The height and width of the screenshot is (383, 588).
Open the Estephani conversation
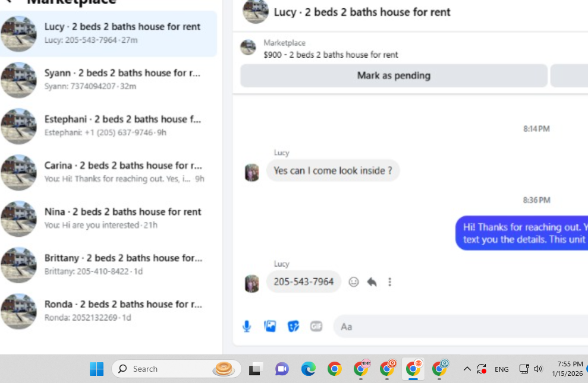click(108, 126)
